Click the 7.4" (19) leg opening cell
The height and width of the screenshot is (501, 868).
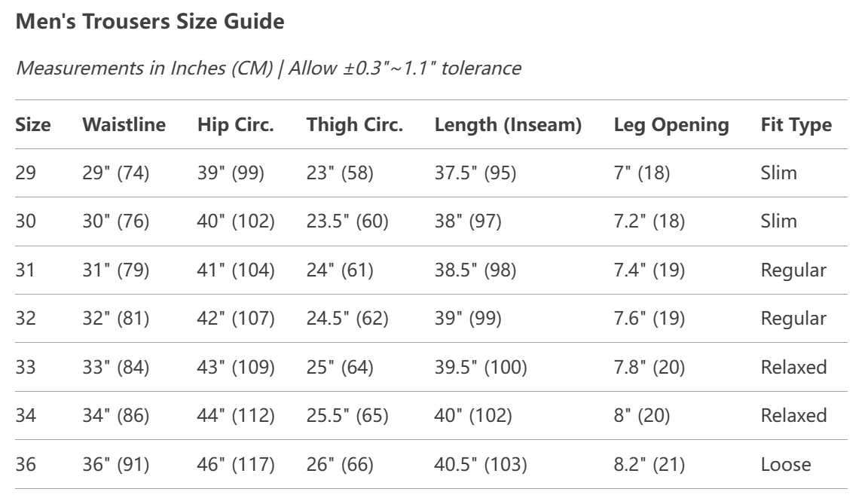pyautogui.click(x=649, y=270)
